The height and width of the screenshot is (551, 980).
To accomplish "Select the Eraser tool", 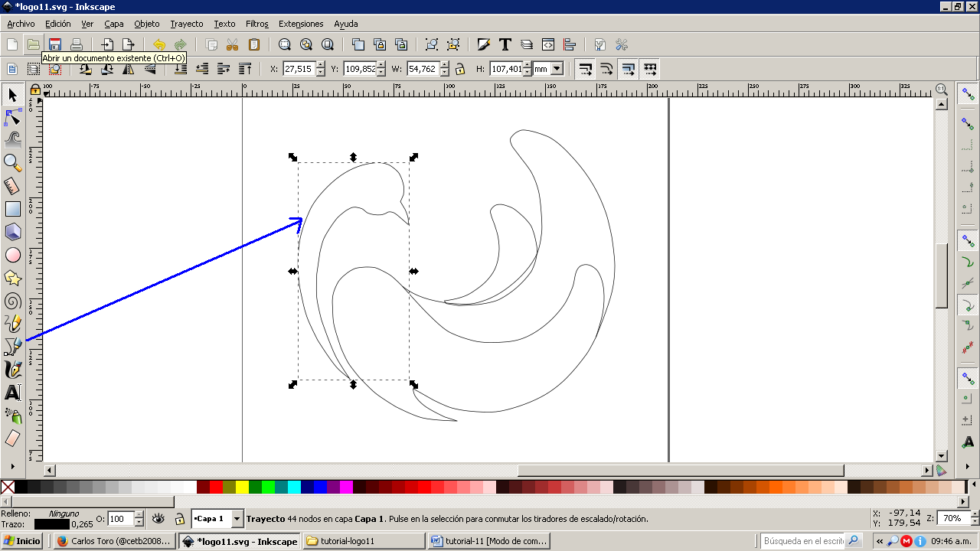I will pos(13,439).
